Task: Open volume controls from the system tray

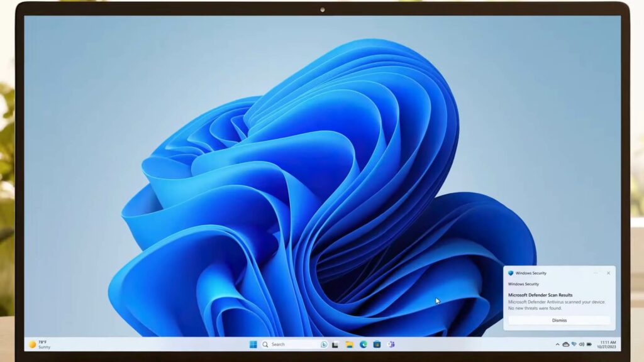Action: (x=582, y=344)
